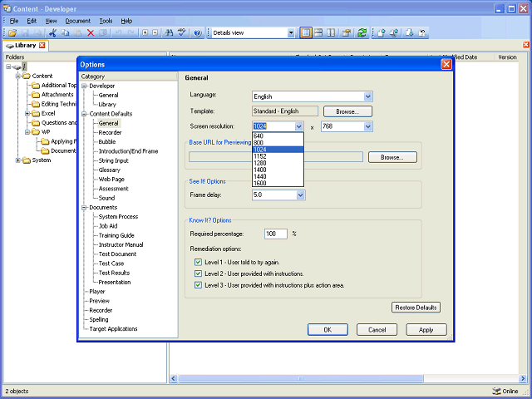Viewport: 532px width, 399px height.
Task: Click the Required percentage input field
Action: point(276,234)
